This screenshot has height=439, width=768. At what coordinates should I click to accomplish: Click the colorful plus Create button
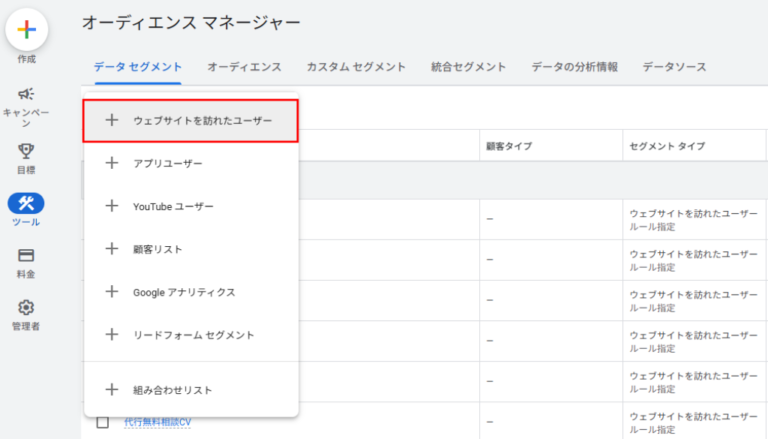click(x=26, y=29)
